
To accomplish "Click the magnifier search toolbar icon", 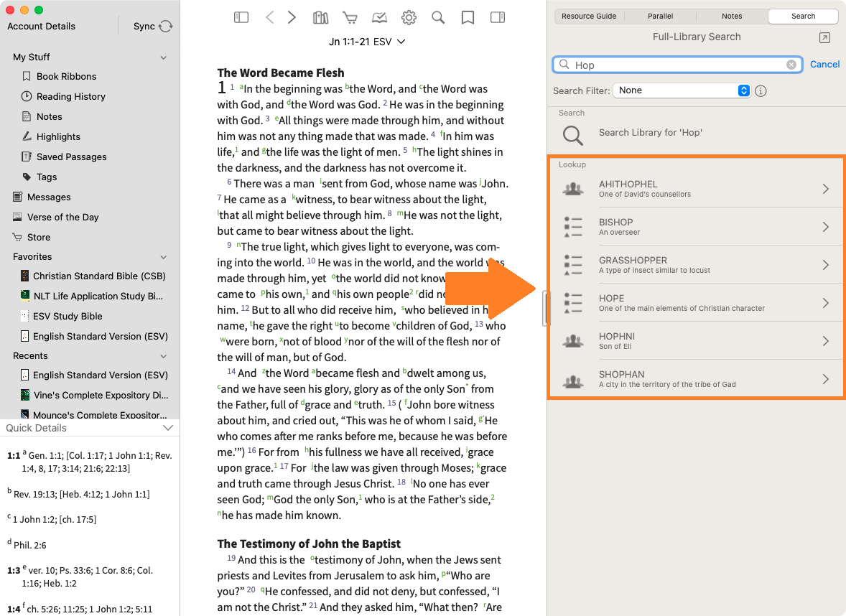I will 438,17.
